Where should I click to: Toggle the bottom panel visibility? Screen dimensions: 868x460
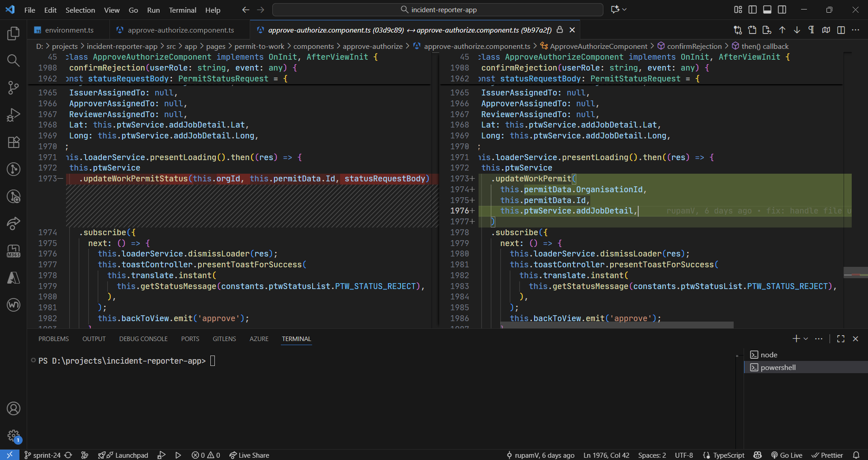tap(767, 9)
